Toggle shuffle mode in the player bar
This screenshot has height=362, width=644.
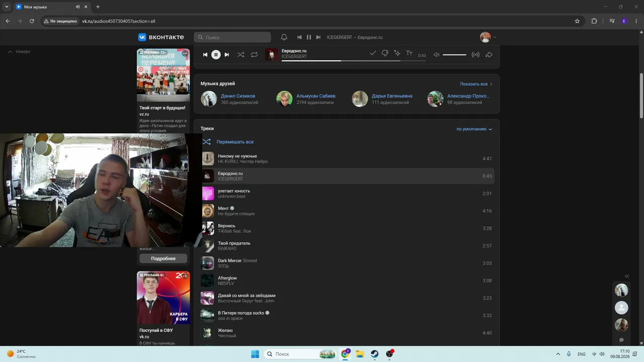click(x=240, y=55)
